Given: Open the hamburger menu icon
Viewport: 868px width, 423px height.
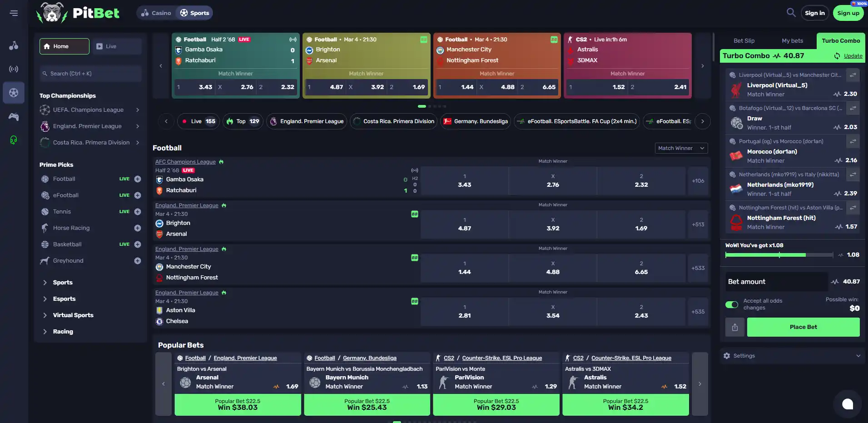Looking at the screenshot, I should (x=14, y=13).
